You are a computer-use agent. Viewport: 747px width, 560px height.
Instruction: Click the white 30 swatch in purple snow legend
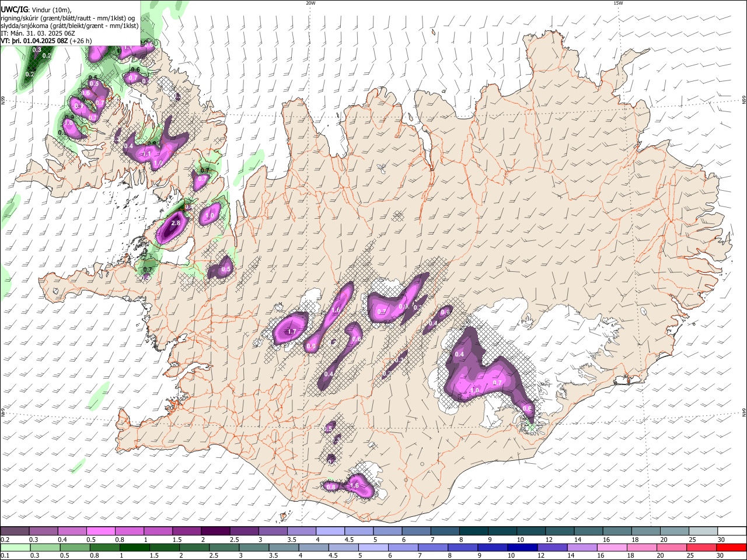(x=731, y=531)
